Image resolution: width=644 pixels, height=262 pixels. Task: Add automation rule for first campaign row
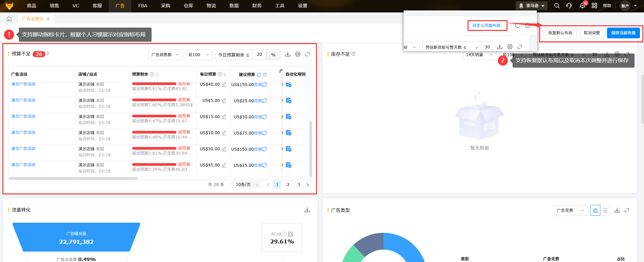point(288,84)
